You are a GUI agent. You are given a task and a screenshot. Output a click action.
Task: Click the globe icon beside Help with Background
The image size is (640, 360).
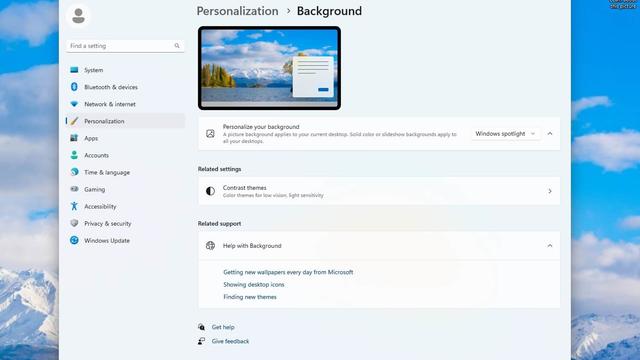pos(210,246)
